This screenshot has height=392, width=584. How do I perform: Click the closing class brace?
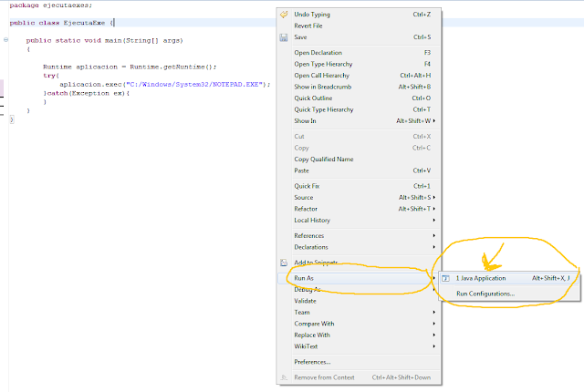point(12,119)
